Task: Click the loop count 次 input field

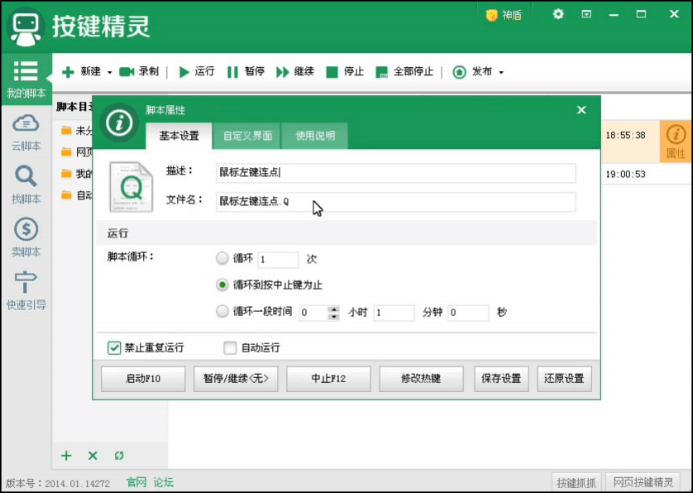Action: [278, 260]
